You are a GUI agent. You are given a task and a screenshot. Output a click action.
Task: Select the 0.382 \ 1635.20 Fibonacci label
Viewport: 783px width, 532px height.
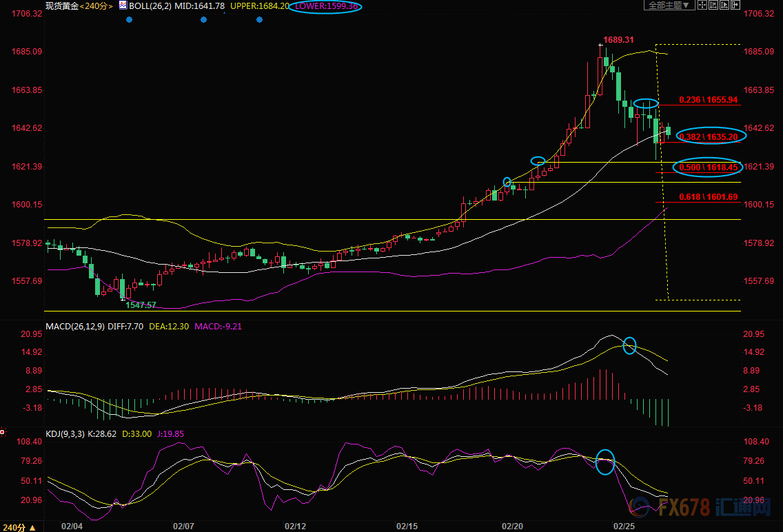point(708,136)
